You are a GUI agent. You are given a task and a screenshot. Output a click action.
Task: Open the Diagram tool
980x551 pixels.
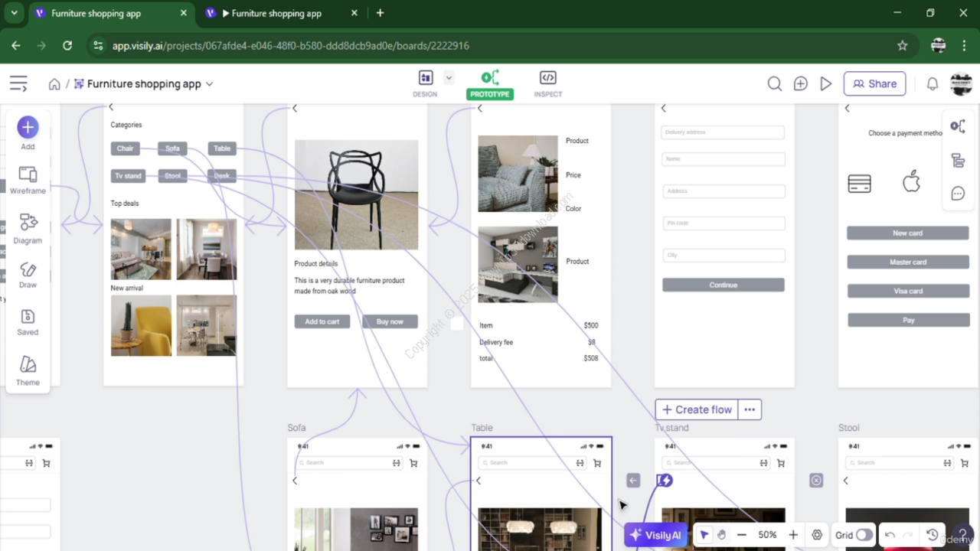point(28,229)
